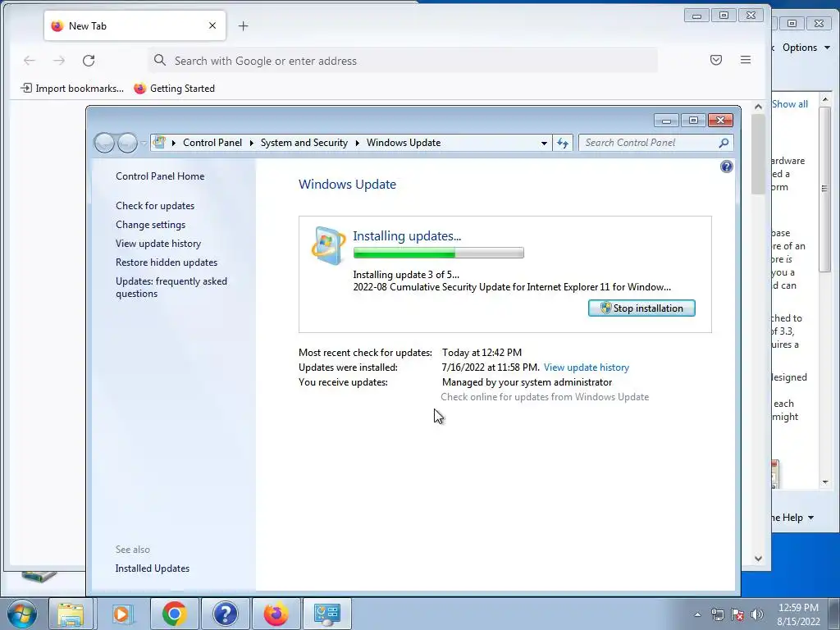Click View update history in the left sidebar
The height and width of the screenshot is (630, 840).
click(158, 244)
